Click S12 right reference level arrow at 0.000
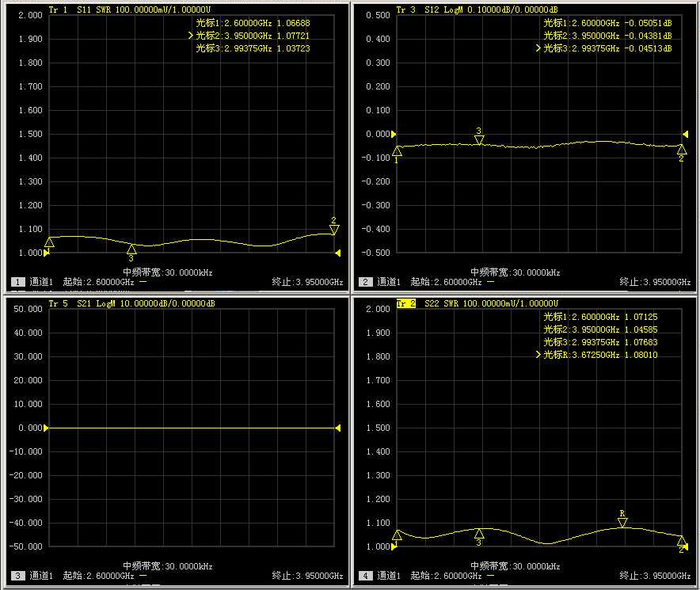 click(x=685, y=134)
